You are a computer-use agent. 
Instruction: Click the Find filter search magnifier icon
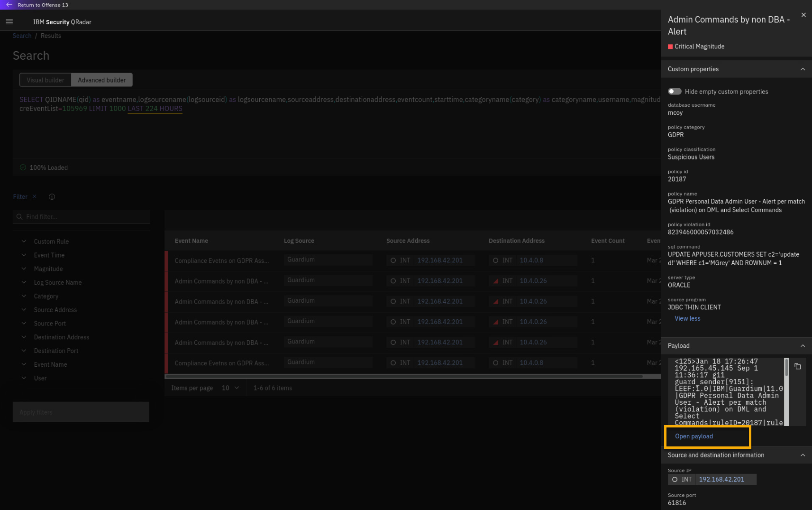[x=19, y=217]
